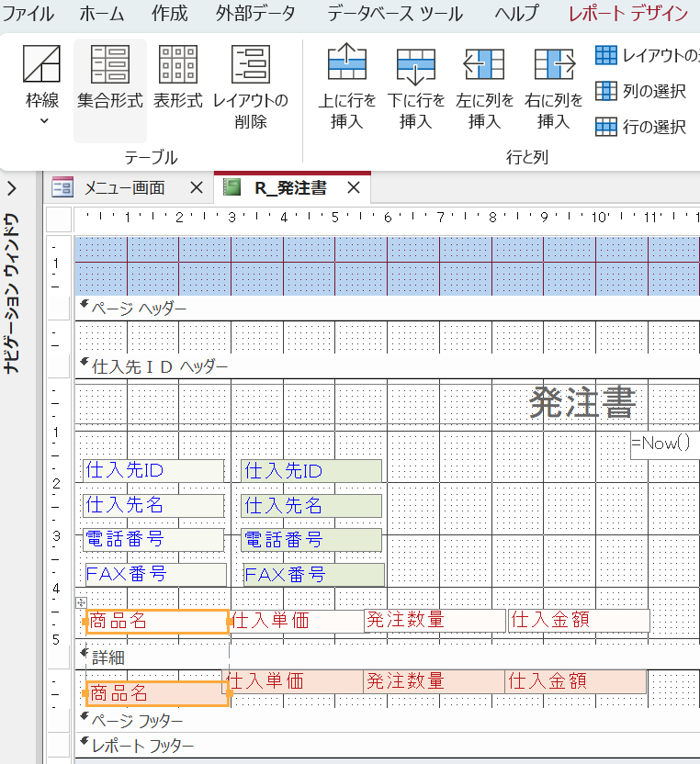
Task: Select the 発注数量 detail text box
Action: [434, 681]
